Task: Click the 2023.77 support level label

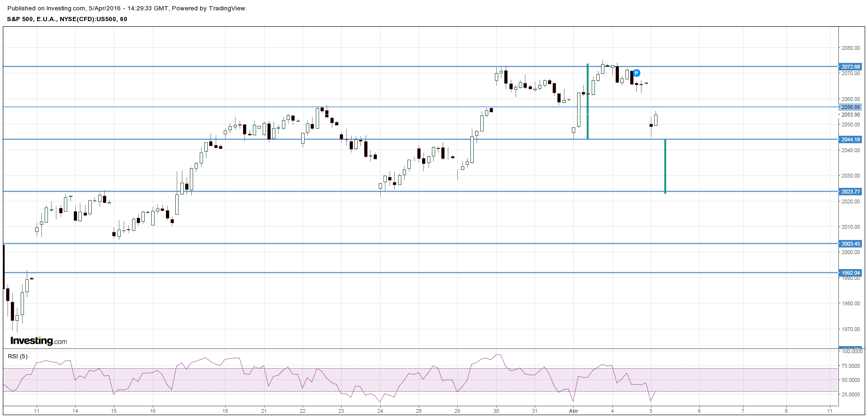Action: point(851,192)
